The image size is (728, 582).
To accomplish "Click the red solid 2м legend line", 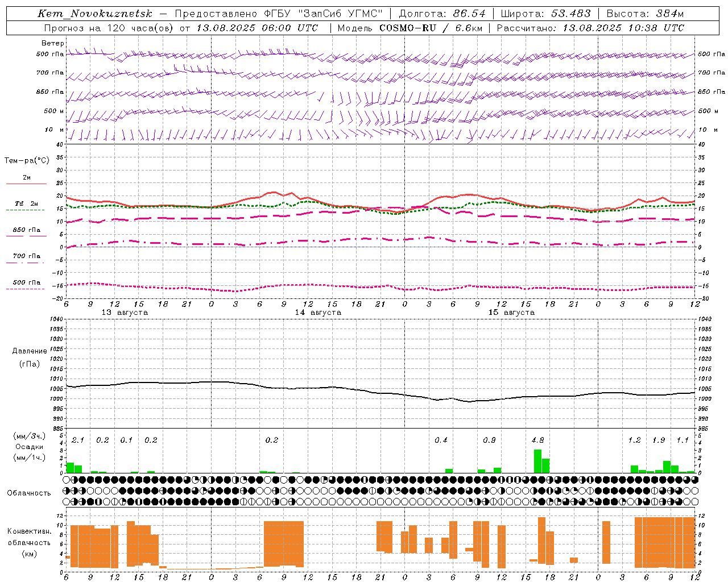I will tap(26, 184).
